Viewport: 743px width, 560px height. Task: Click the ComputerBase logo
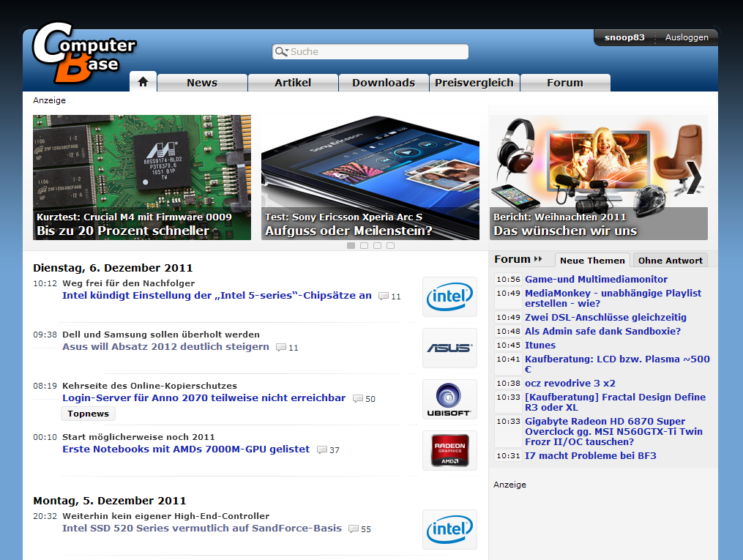click(84, 53)
